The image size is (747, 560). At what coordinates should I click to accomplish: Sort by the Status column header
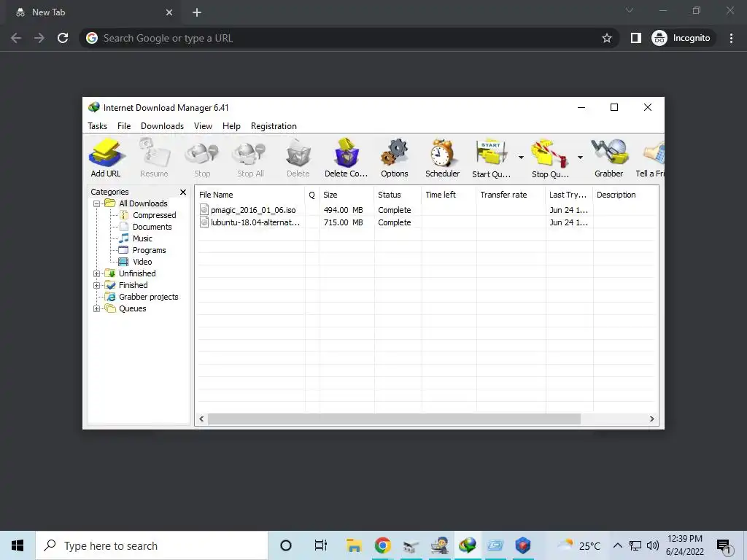398,195
